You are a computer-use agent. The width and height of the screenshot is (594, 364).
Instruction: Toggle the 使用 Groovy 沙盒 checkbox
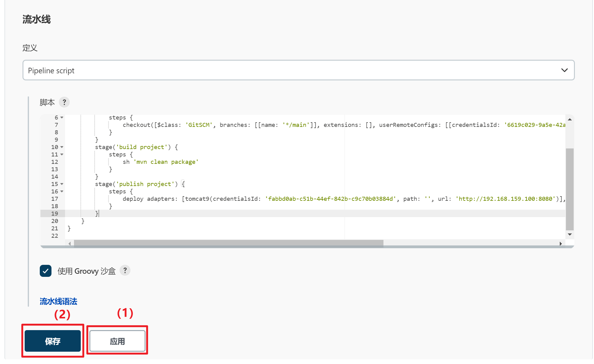[46, 271]
